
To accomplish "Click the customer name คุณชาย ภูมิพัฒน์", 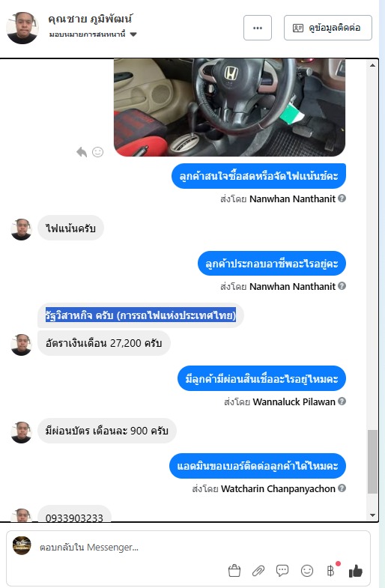I will click(x=90, y=19).
